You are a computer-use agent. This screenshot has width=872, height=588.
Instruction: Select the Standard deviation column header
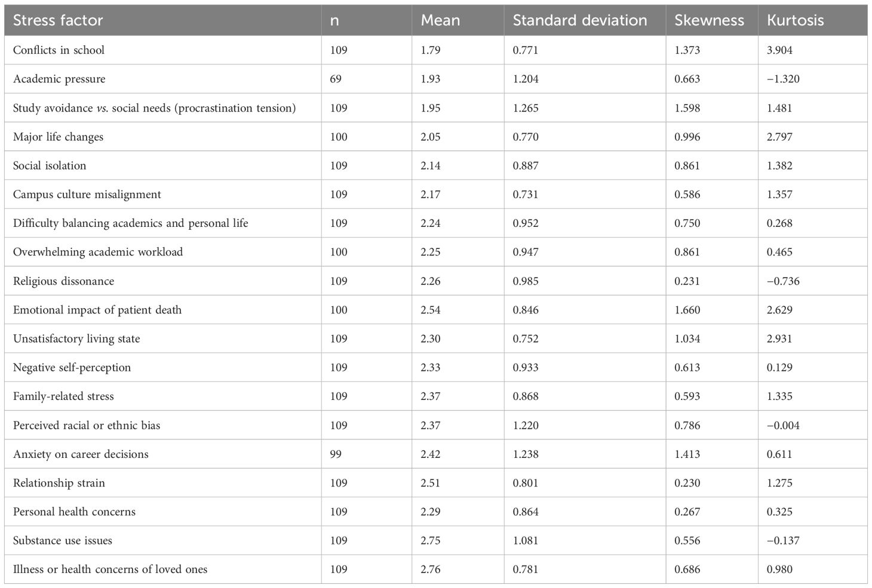579,20
